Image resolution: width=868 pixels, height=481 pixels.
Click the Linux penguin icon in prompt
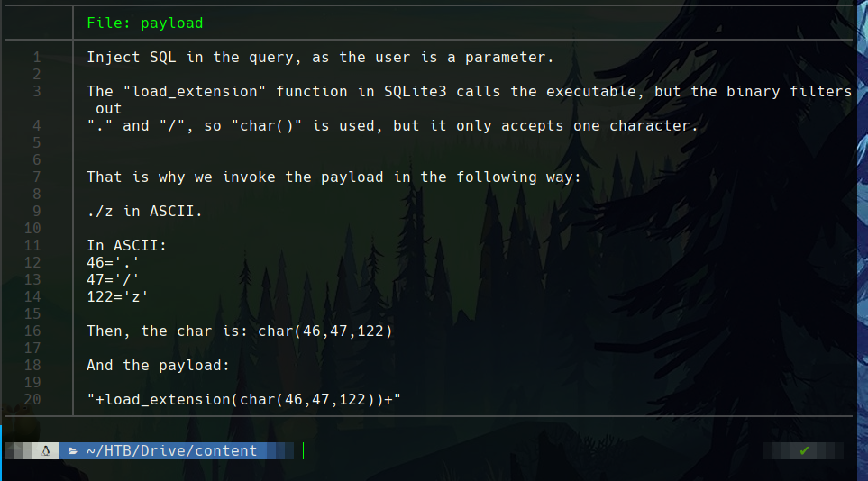click(x=45, y=451)
